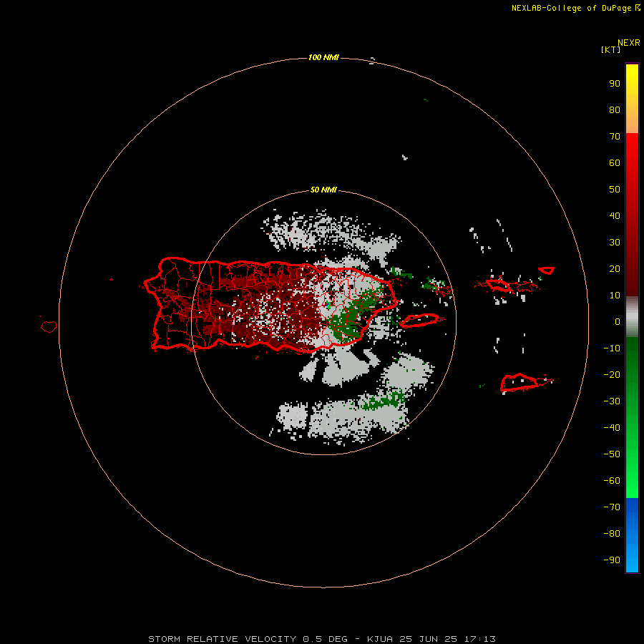Click the gray zero-velocity segment of color bar
644x644 pixels.
click(632, 317)
